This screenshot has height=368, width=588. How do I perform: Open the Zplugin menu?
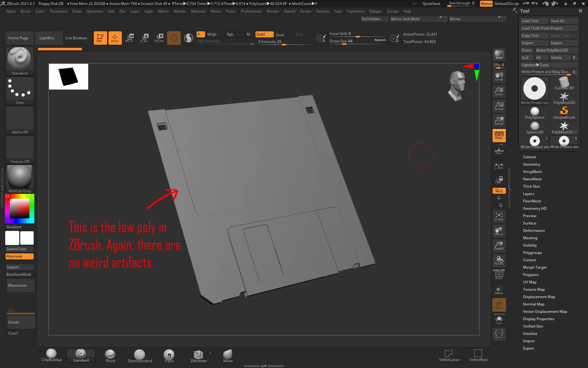pyautogui.click(x=375, y=11)
